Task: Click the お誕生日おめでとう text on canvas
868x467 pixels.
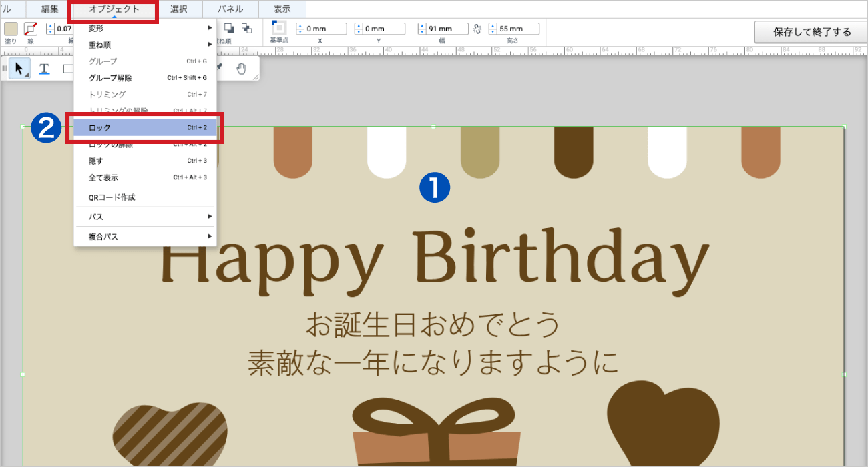Action: [x=433, y=325]
